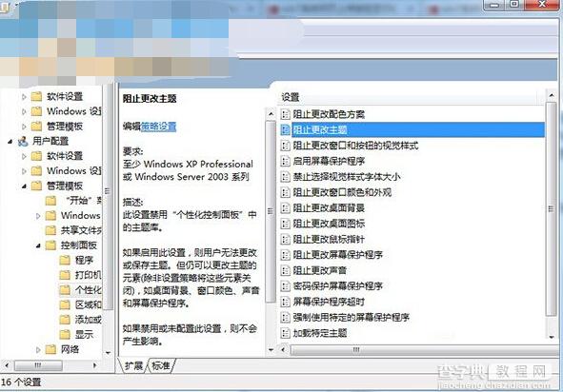
Task: Select the 添加或 tree item
Action: coord(88,319)
